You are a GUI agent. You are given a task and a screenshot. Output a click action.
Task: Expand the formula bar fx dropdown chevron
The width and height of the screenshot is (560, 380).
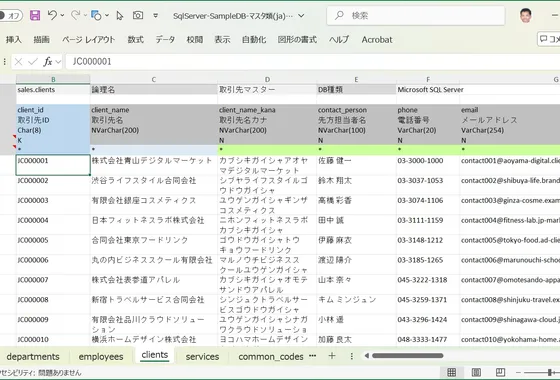click(58, 62)
